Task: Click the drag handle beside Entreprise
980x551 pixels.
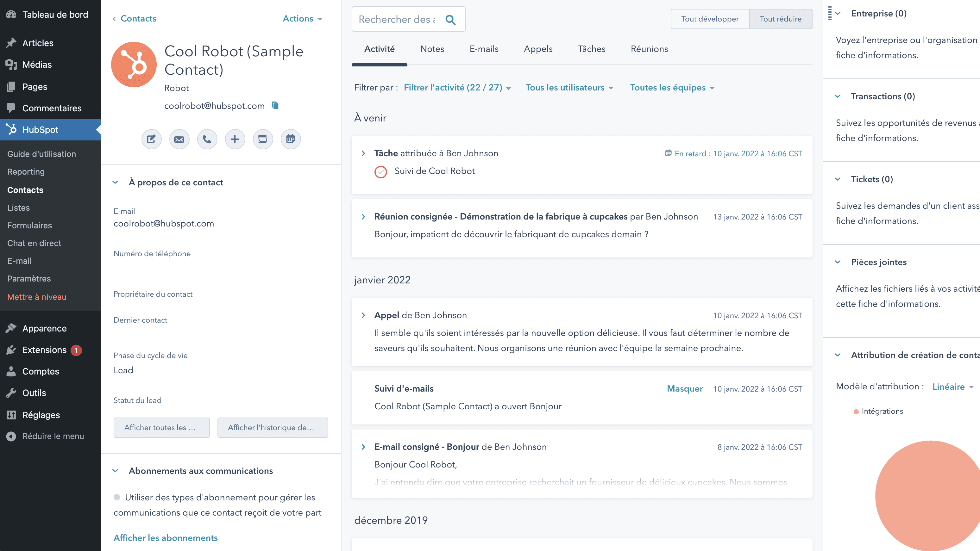Action: click(830, 13)
